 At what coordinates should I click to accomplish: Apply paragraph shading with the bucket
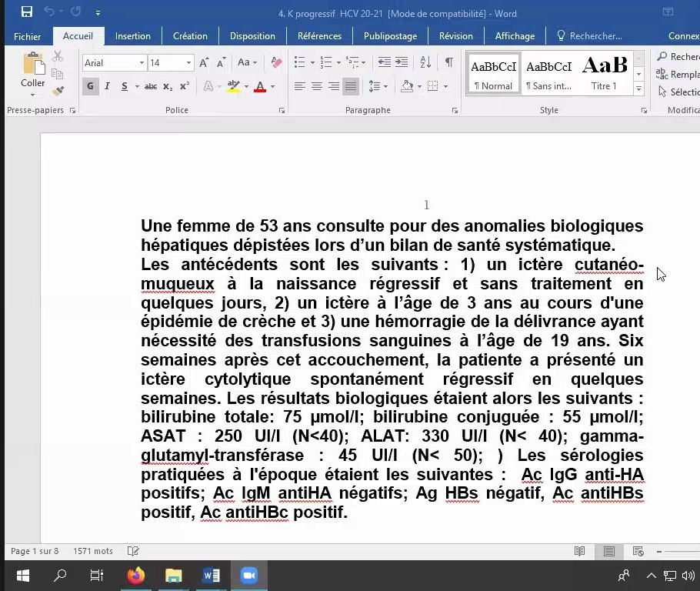(407, 86)
